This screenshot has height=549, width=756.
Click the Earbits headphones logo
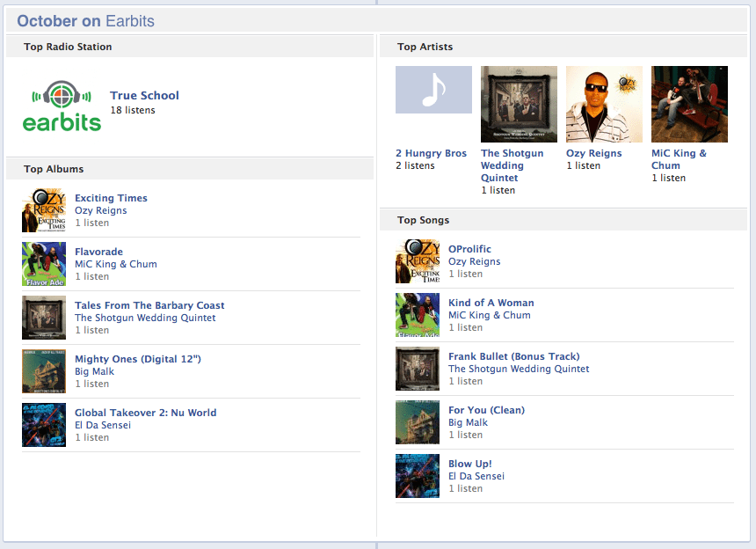62,106
